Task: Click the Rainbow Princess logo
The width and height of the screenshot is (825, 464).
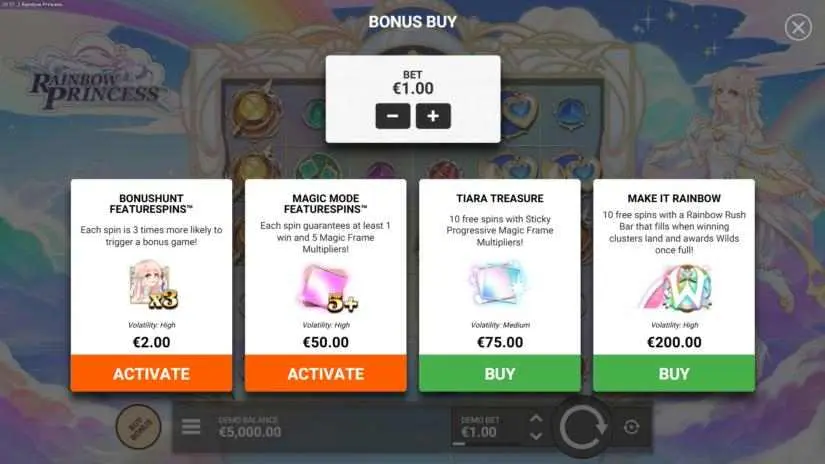Action: click(x=95, y=77)
